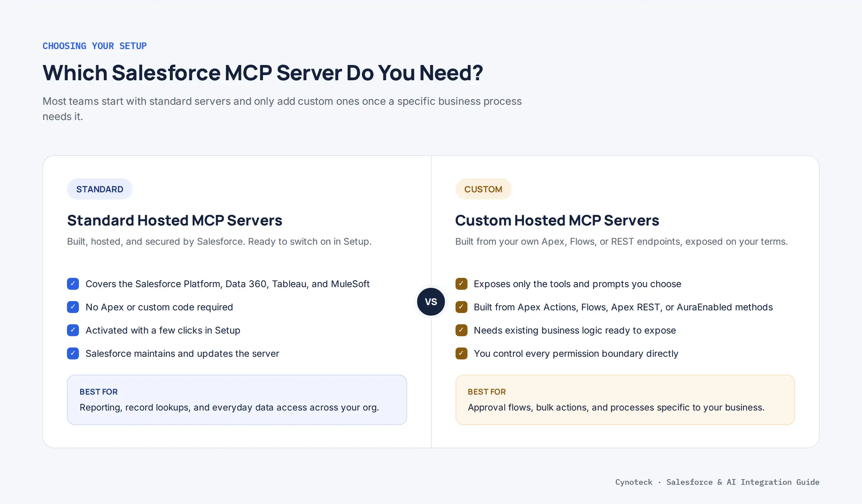Viewport: 862px width, 504px height.
Task: Click the blue STANDARD pill label
Action: (99, 189)
